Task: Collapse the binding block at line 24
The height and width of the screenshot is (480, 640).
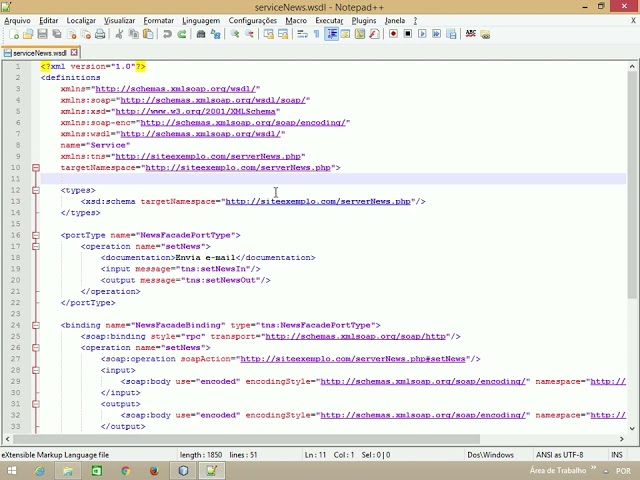Action: (36, 325)
